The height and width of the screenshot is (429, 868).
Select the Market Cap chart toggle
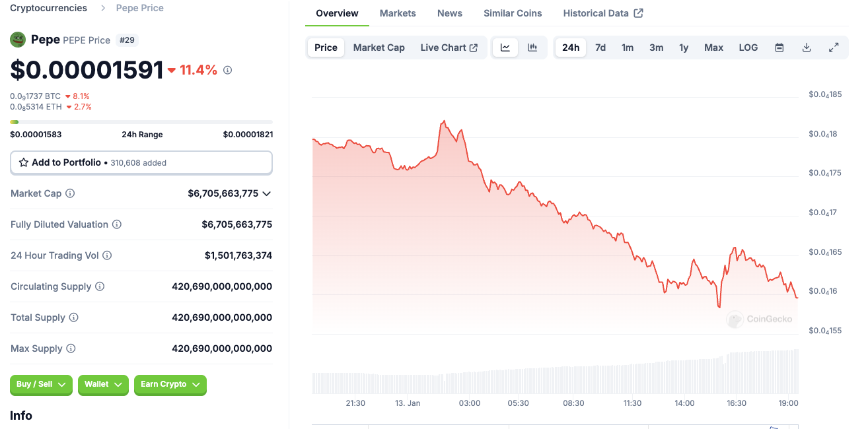click(379, 48)
